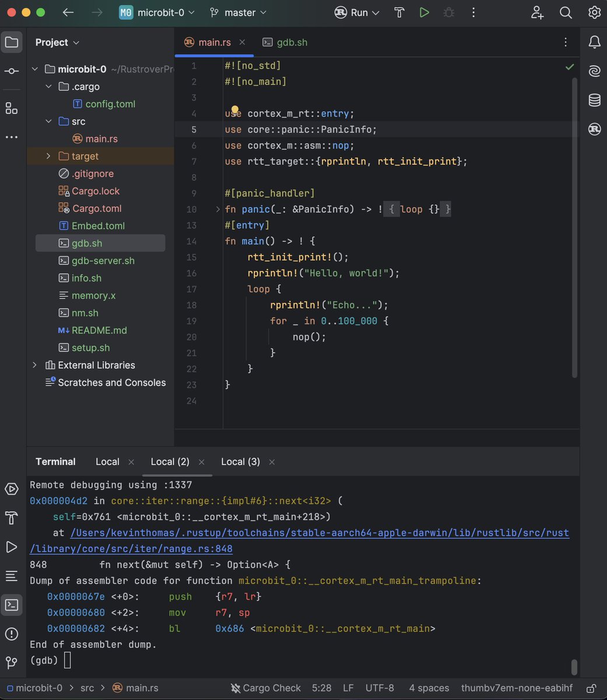The height and width of the screenshot is (700, 607).
Task: Select the Local terminal tab
Action: pos(107,461)
